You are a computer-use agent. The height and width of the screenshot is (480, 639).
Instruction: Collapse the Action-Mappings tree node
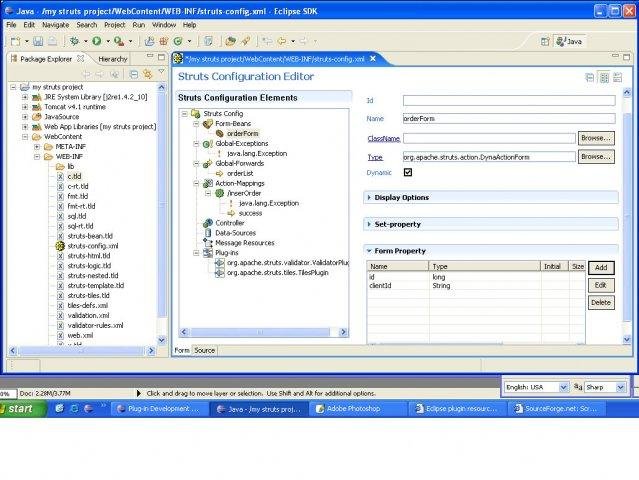(x=196, y=183)
